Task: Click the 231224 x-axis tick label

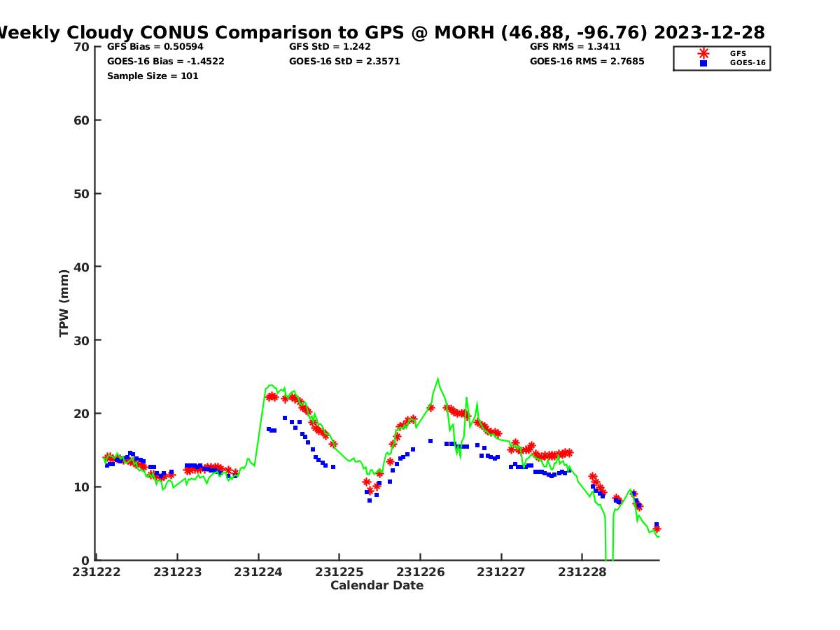Action: tap(258, 572)
